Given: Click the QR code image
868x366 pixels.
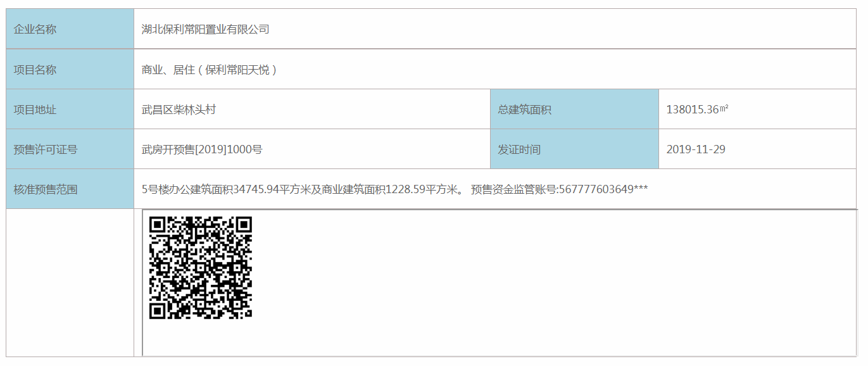Looking at the screenshot, I should (201, 267).
